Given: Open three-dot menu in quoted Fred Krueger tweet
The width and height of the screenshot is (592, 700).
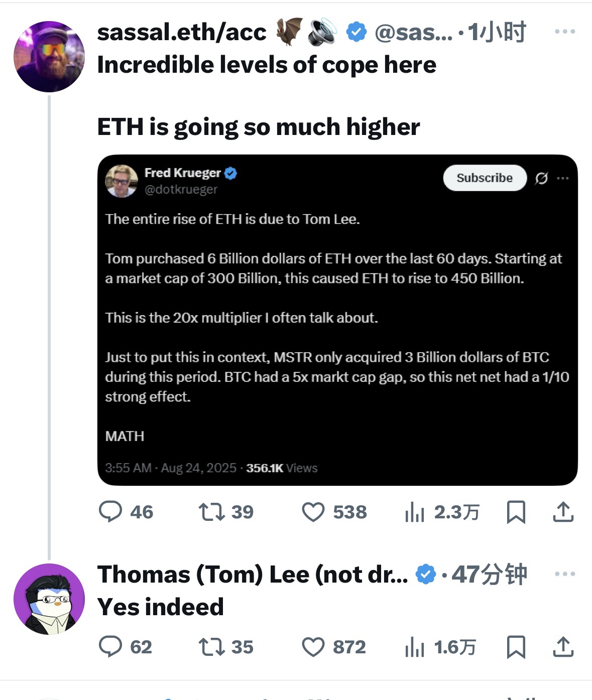Looking at the screenshot, I should [x=563, y=178].
